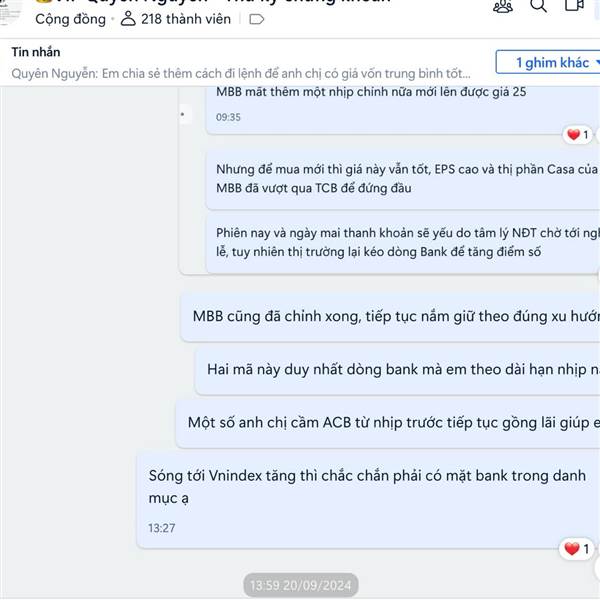Image resolution: width=600 pixels, height=600 pixels.
Task: Expand the "1 ghim khác" pinned dropdown
Action: (x=549, y=62)
